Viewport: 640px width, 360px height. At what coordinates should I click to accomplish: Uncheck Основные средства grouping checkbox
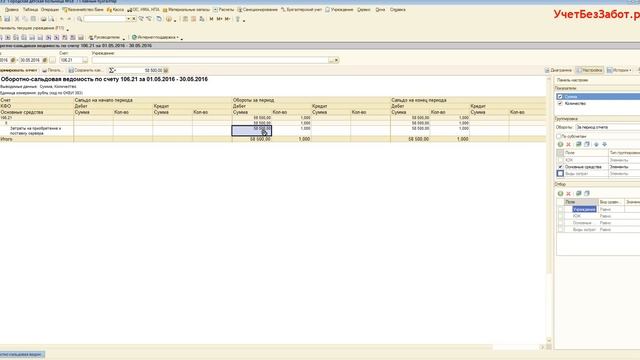click(x=560, y=167)
